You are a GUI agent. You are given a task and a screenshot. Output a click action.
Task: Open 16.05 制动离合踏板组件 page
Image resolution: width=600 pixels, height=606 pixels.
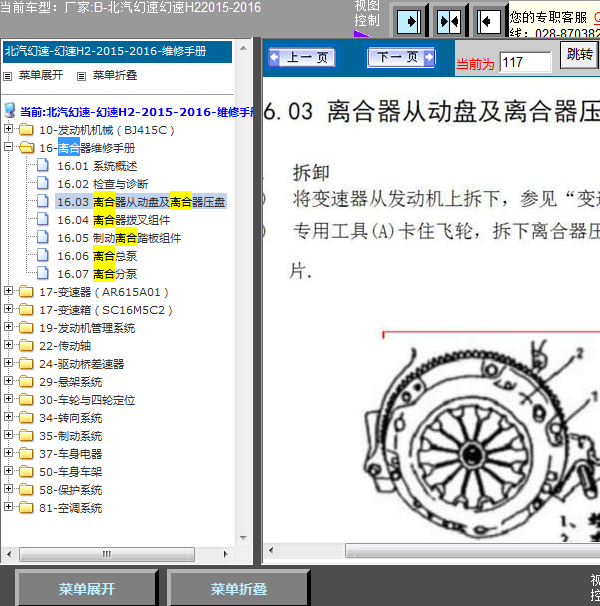point(119,238)
